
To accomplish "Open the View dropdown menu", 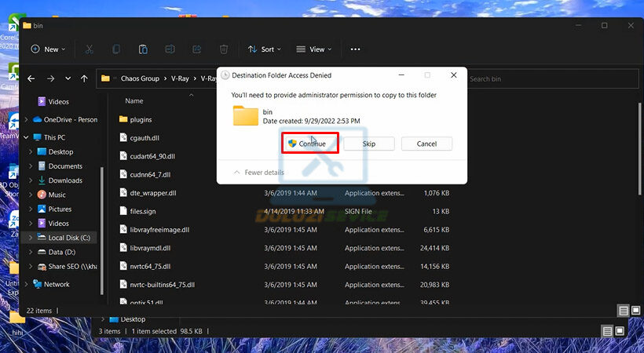I will (313, 49).
